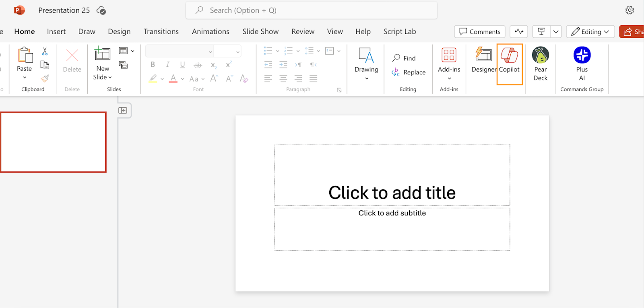Image resolution: width=644 pixels, height=308 pixels.
Task: Open the slide Layout dropdown
Action: click(126, 51)
